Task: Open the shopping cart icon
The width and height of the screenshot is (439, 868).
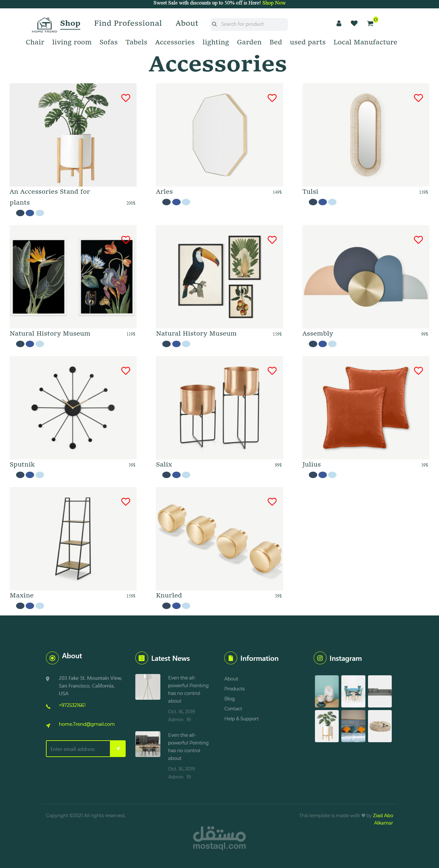Action: pos(370,23)
